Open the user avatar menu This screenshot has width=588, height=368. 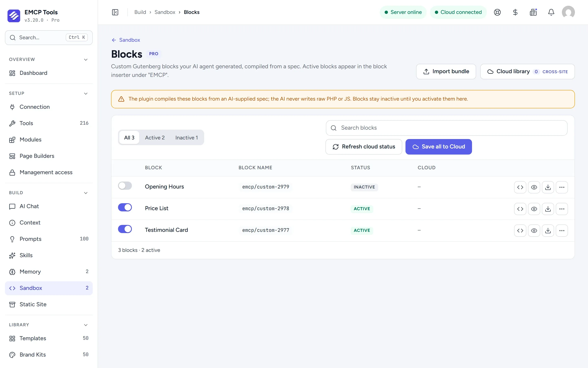pos(568,12)
